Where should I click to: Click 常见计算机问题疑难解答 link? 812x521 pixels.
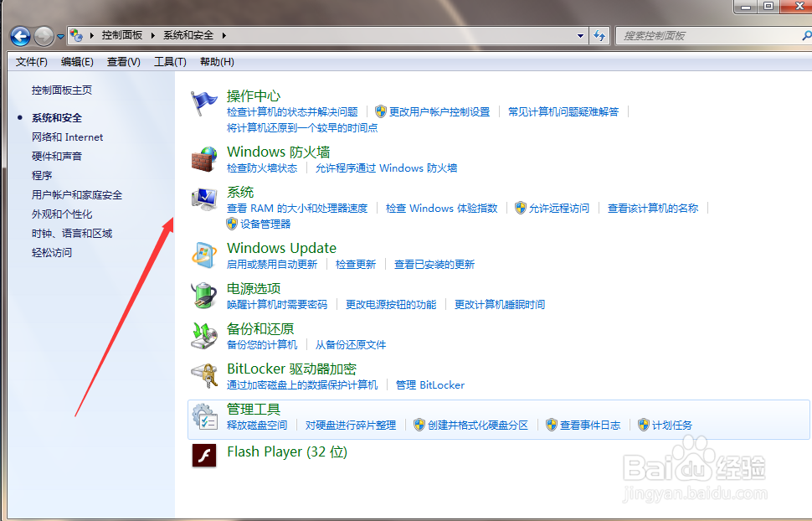(x=563, y=111)
